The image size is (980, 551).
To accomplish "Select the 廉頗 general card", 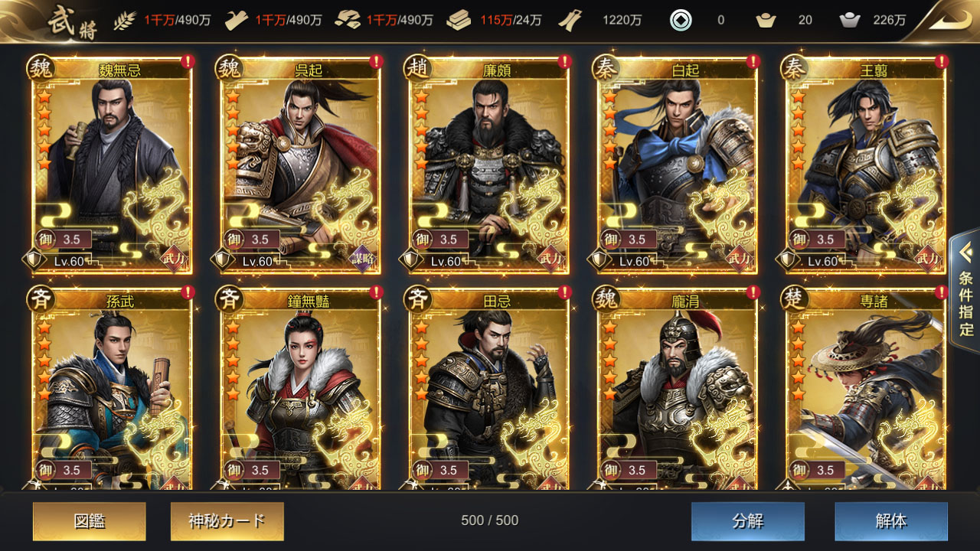I will pyautogui.click(x=488, y=165).
